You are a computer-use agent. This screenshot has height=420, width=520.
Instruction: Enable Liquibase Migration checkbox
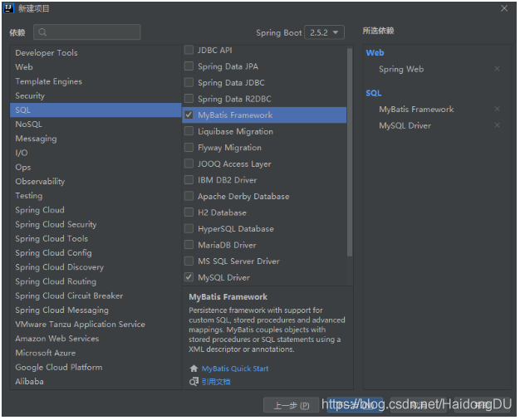pyautogui.click(x=189, y=131)
